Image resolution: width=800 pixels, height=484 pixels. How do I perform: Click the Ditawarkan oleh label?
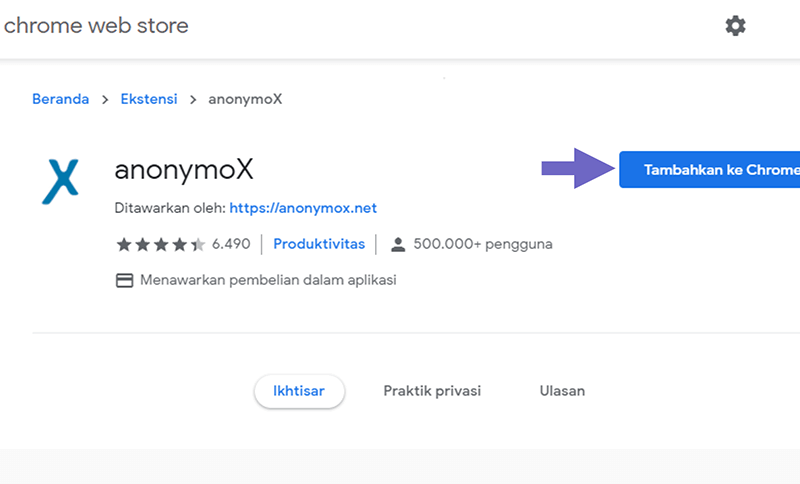point(170,208)
